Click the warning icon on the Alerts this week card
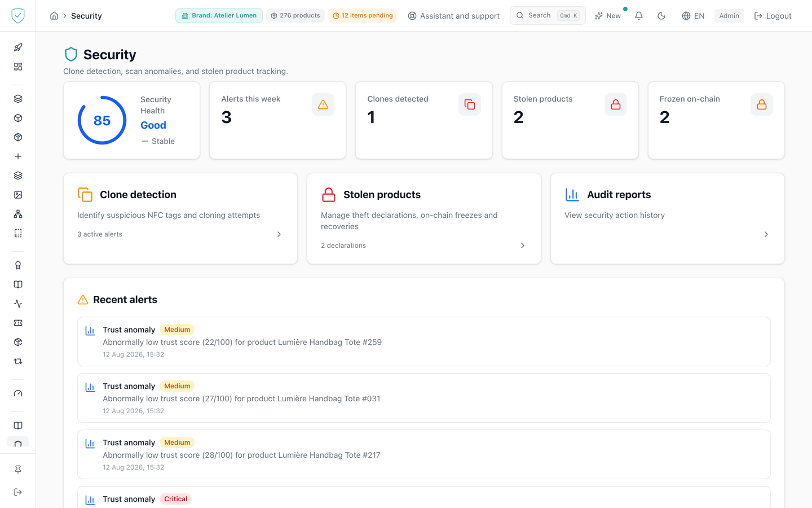The height and width of the screenshot is (508, 812). (323, 104)
